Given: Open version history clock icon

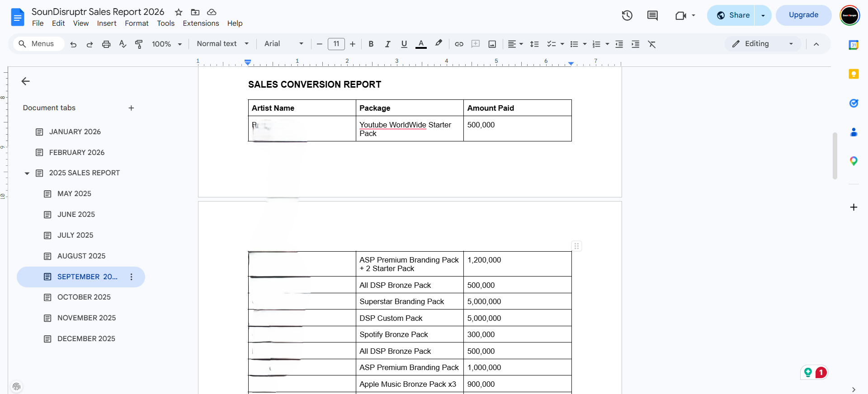Looking at the screenshot, I should [x=627, y=15].
